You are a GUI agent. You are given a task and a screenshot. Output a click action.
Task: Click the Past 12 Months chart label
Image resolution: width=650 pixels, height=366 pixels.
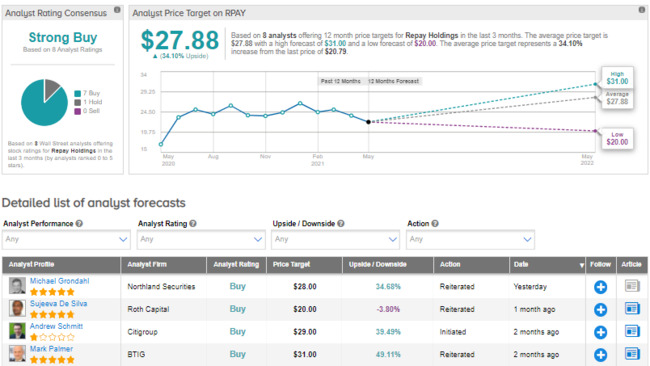(x=340, y=81)
